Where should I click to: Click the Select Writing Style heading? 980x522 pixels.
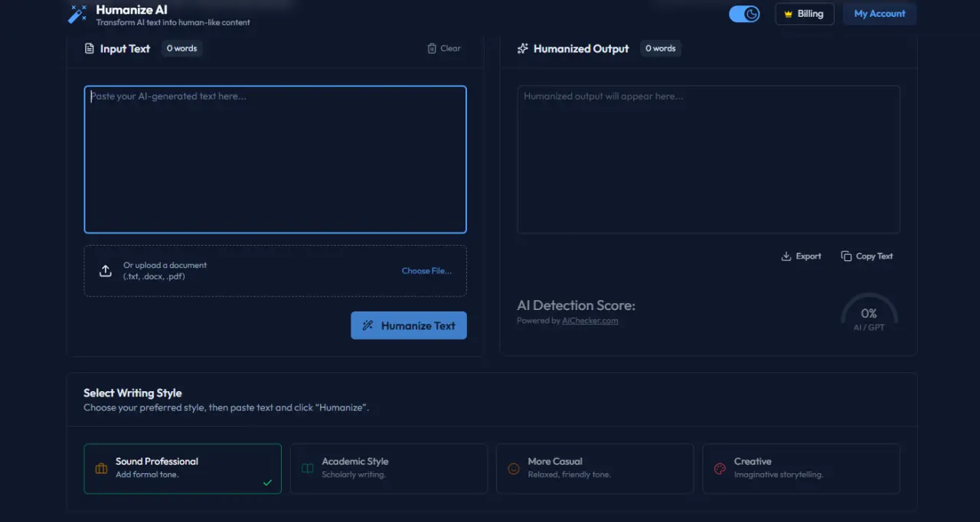(132, 393)
